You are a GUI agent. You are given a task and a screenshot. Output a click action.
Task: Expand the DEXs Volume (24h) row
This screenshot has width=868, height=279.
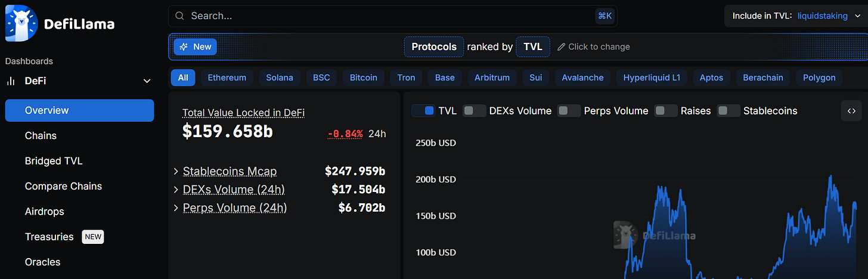176,190
